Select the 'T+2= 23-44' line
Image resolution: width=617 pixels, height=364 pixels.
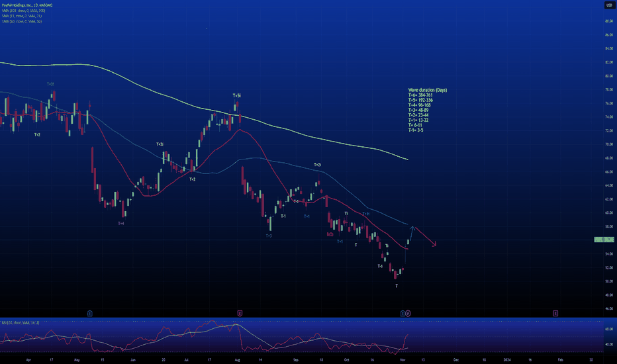tap(418, 115)
